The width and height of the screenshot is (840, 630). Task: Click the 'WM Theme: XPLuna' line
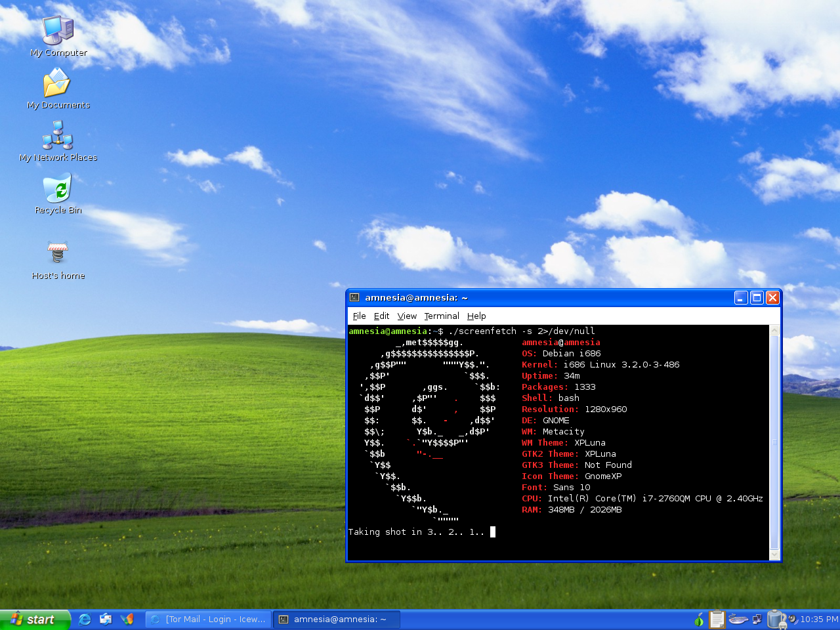pyautogui.click(x=564, y=442)
